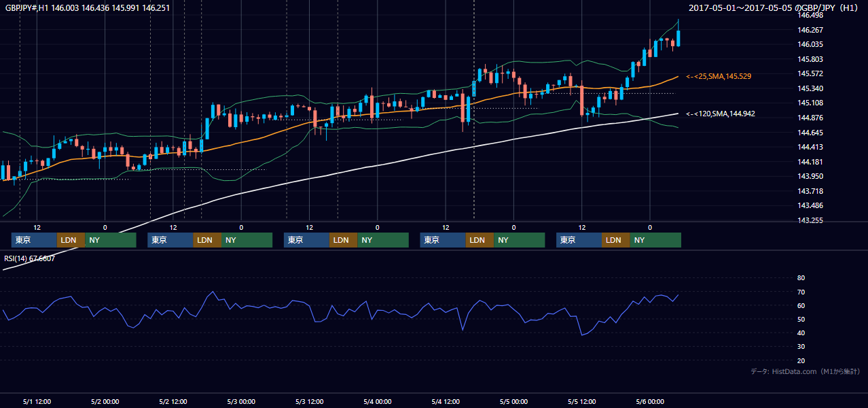Click the 144.876 price axis label

(810, 118)
